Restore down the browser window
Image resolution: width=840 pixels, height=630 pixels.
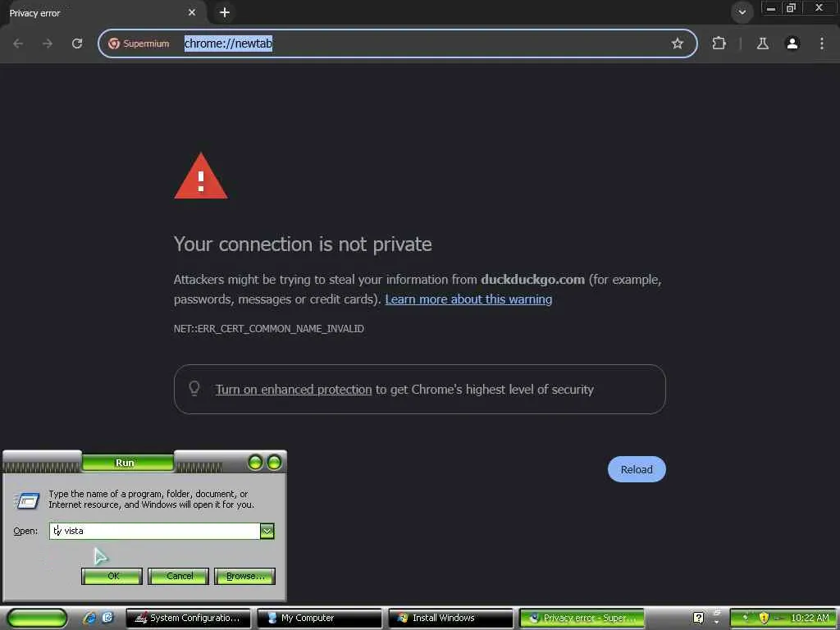[791, 8]
